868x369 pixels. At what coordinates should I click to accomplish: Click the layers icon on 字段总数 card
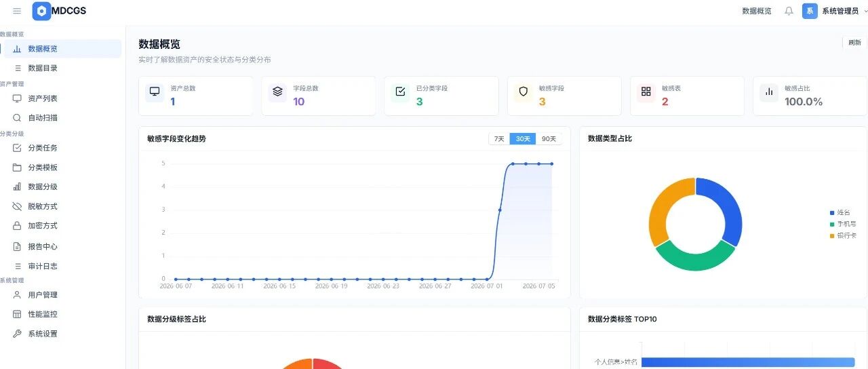click(277, 92)
